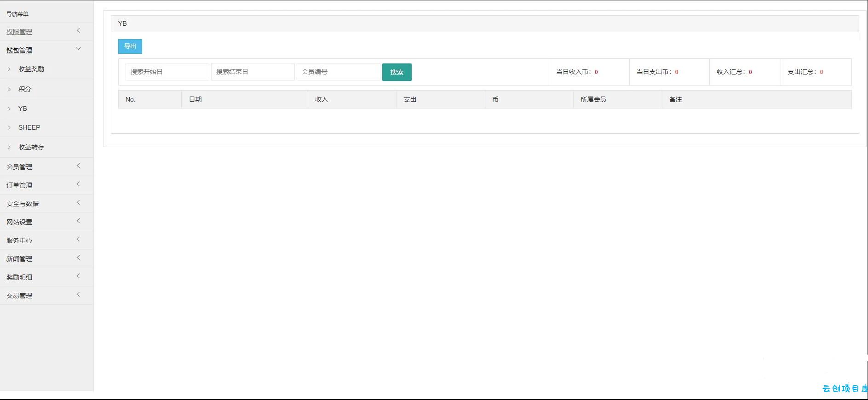
Task: Expand the 服务中心 chevron
Action: [78, 239]
